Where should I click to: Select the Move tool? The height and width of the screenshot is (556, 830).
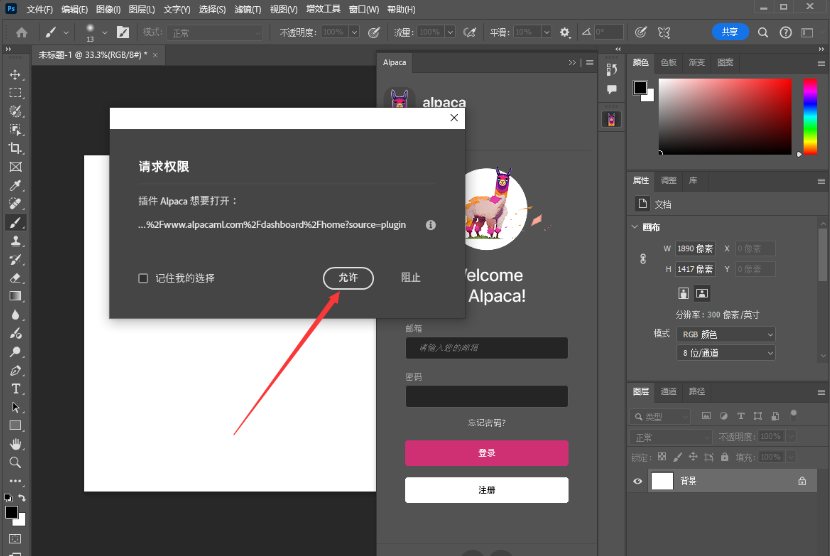(x=15, y=75)
